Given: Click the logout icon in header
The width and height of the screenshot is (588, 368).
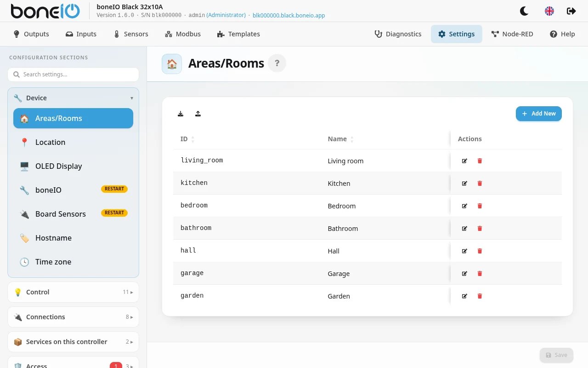Looking at the screenshot, I should [x=571, y=11].
